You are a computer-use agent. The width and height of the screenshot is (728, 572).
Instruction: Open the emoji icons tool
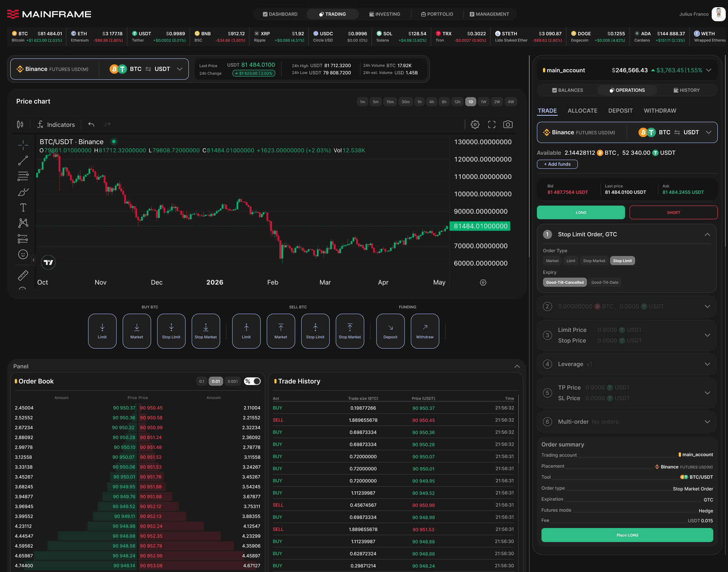tap(23, 254)
